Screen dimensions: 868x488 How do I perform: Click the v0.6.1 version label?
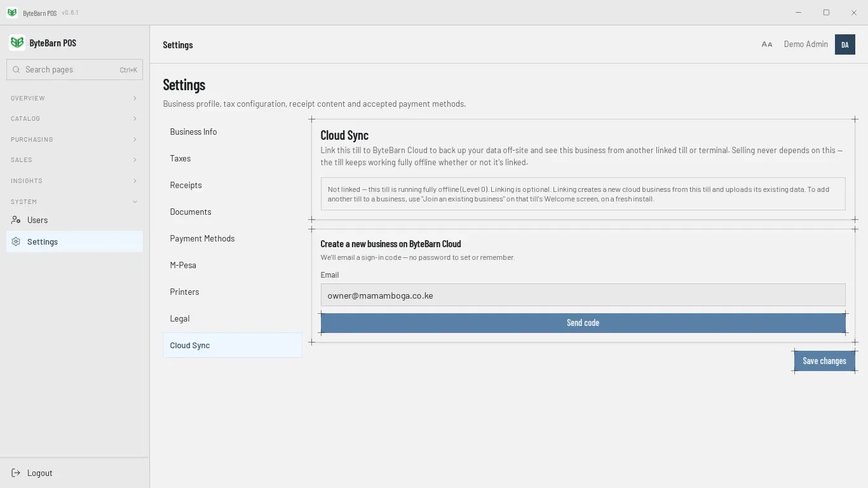[x=70, y=13]
